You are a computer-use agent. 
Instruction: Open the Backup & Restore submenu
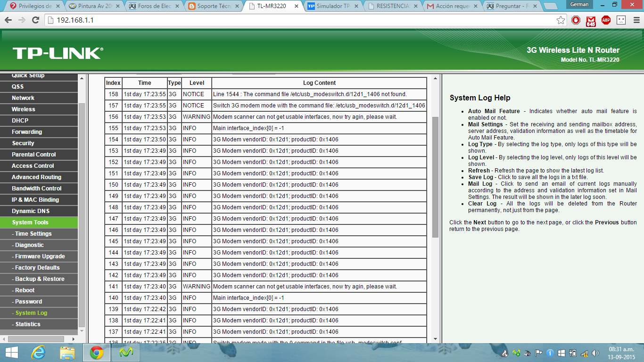[x=39, y=279]
